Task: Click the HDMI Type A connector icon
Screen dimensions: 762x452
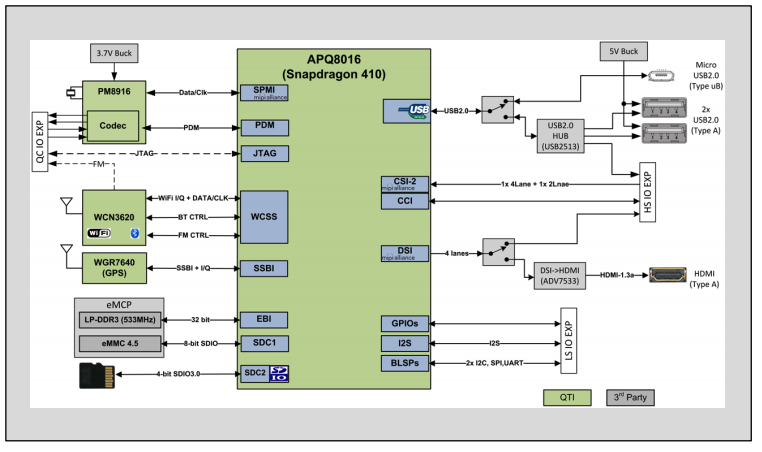Action: [668, 275]
